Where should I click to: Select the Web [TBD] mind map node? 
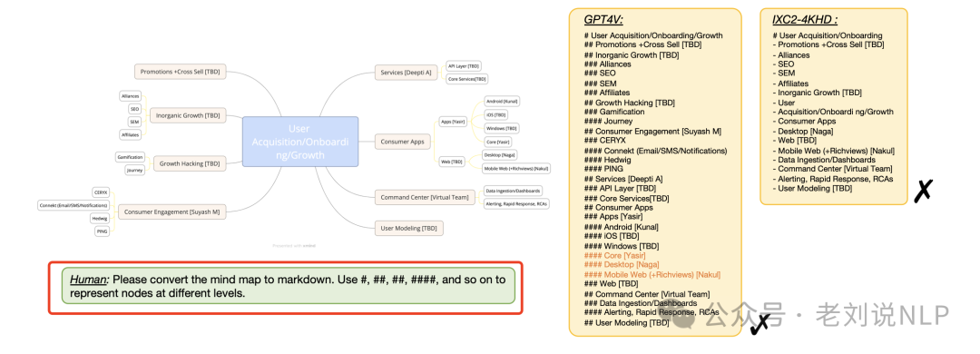[x=453, y=162]
